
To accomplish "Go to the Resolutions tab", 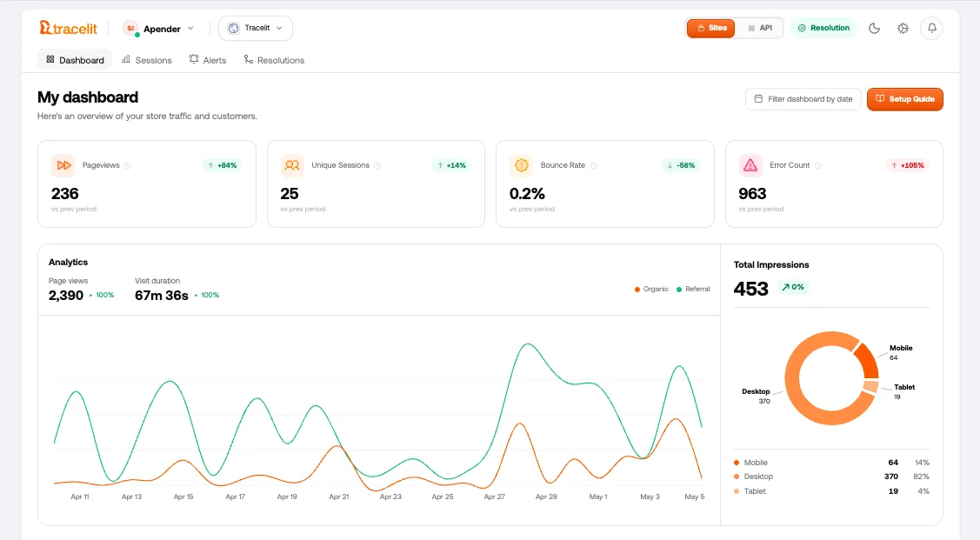I will [275, 59].
